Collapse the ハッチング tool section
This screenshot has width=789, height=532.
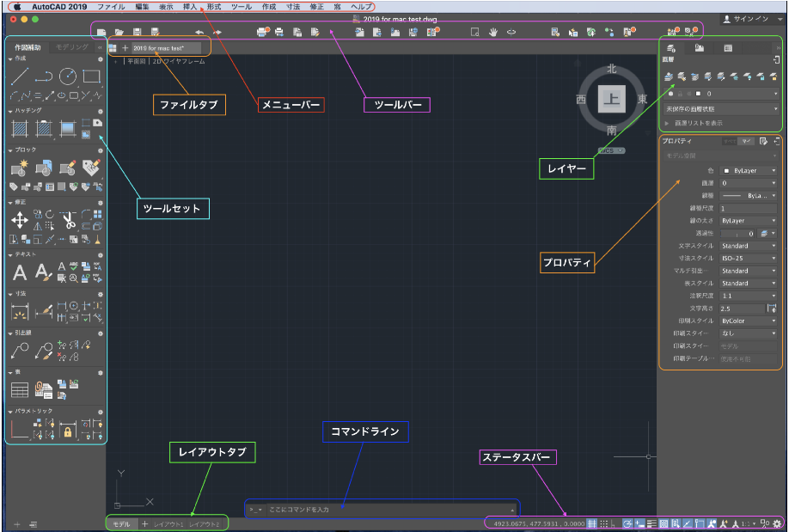click(10, 111)
